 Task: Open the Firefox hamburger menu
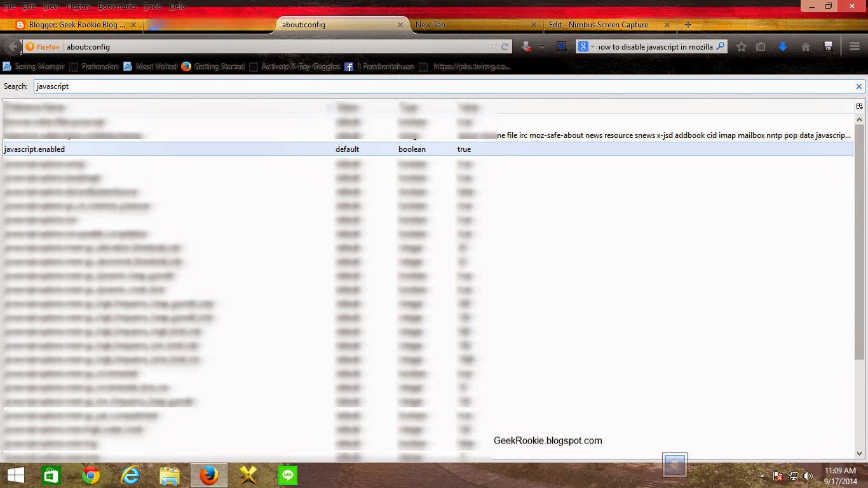853,46
